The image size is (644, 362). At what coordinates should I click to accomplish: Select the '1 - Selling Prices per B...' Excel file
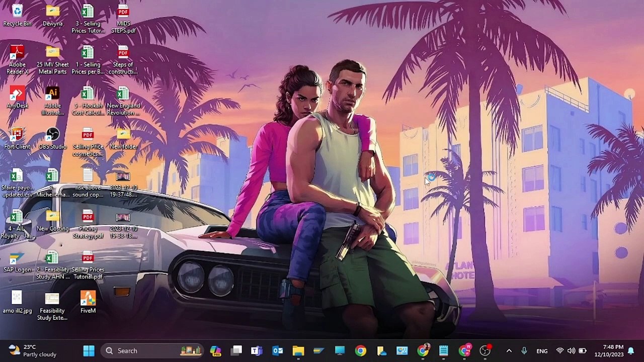click(x=88, y=60)
